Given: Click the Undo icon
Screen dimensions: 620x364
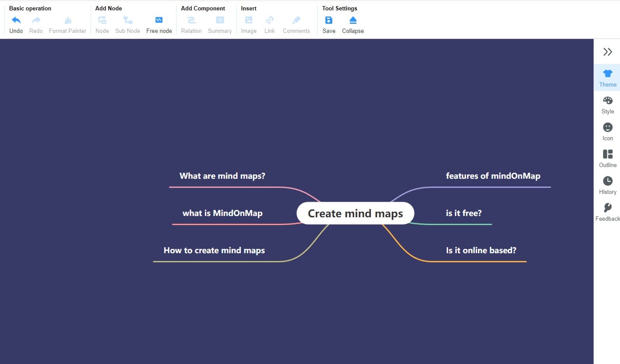Looking at the screenshot, I should 16,20.
